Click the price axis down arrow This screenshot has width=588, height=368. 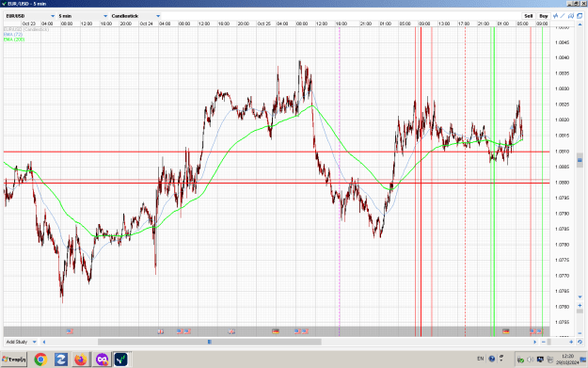pyautogui.click(x=580, y=297)
